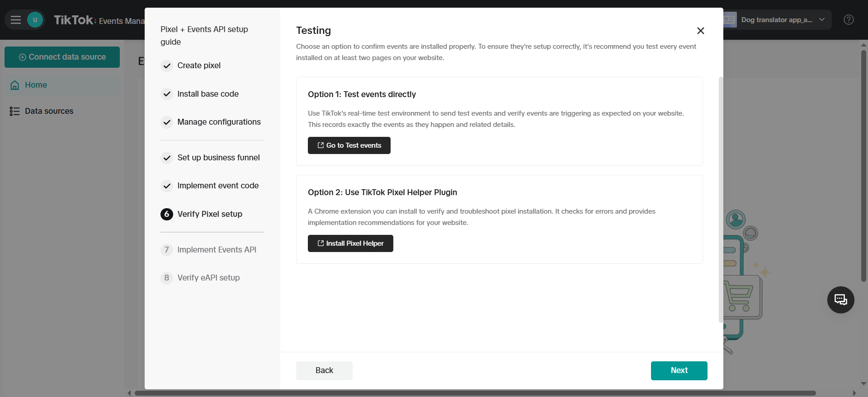
Task: Click the step 8 number badge
Action: pos(167,278)
